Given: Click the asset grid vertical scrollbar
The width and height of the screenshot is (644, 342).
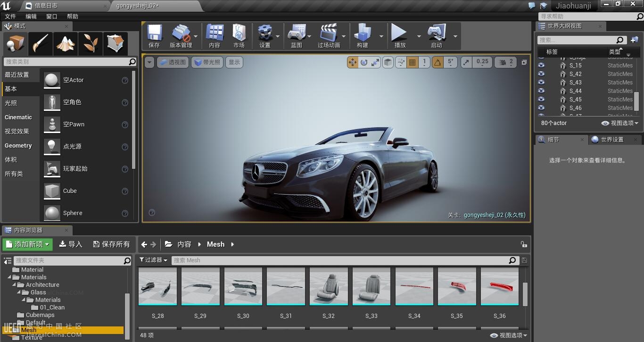Looking at the screenshot, I should pos(525,294).
